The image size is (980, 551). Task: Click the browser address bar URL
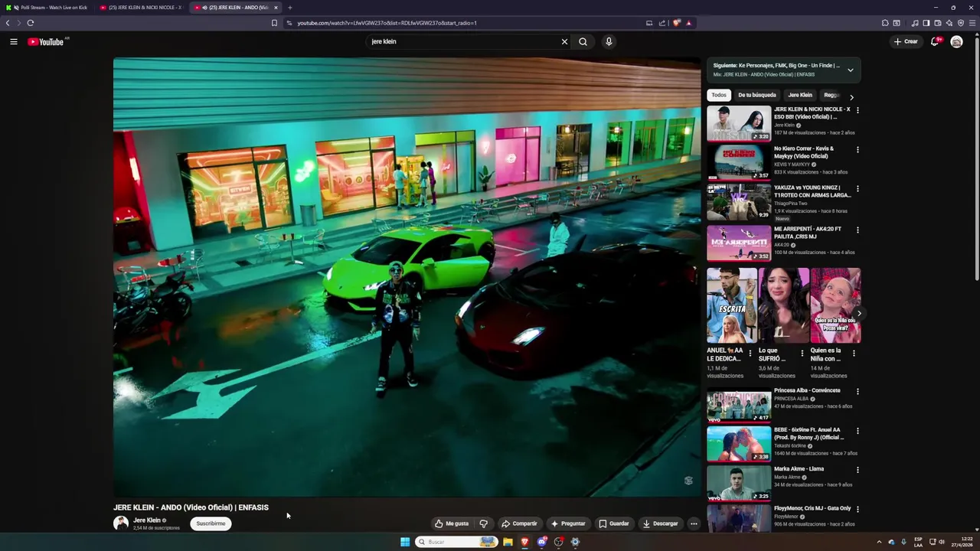click(x=387, y=23)
